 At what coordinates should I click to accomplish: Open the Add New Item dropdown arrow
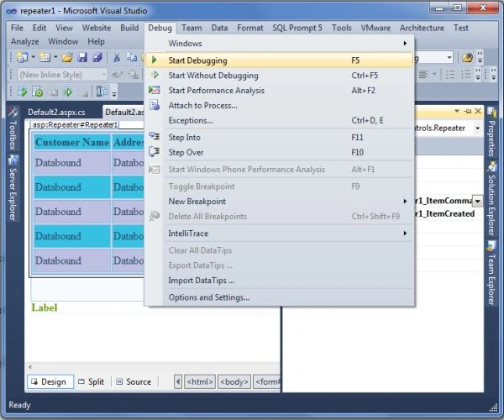[x=55, y=57]
